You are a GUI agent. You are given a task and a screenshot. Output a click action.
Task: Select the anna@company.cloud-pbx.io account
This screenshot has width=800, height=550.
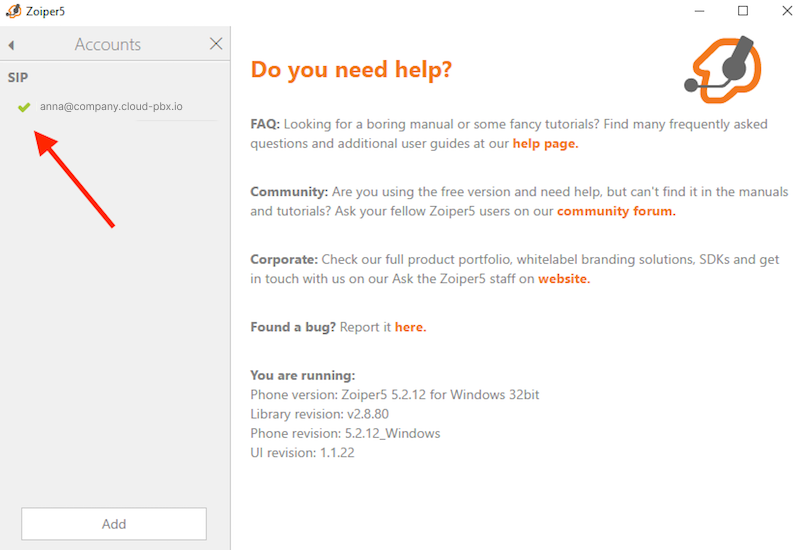(111, 107)
